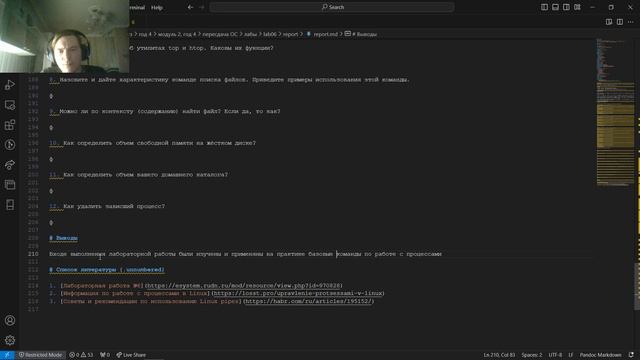Open the Extensions view
This screenshot has height=360, width=640.
10,125
